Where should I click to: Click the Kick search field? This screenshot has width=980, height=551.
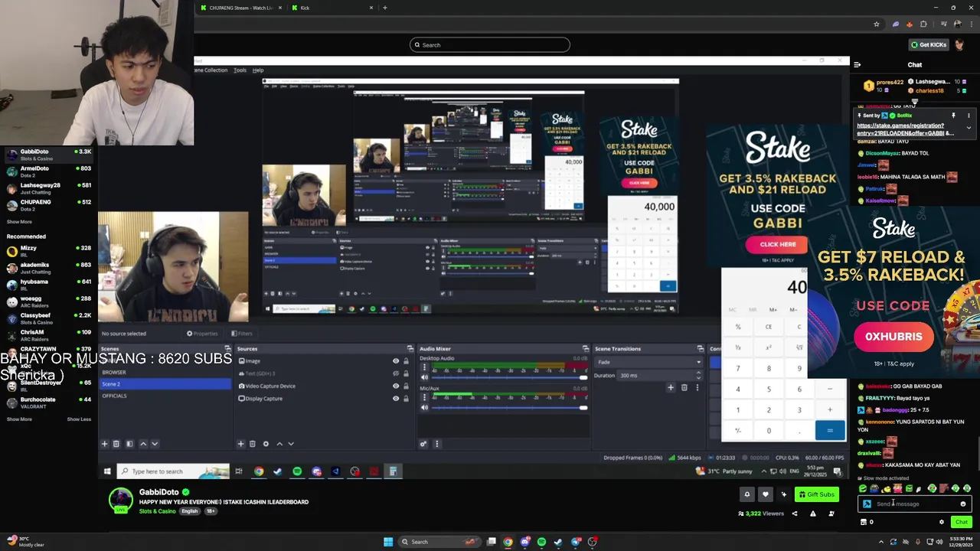pos(490,45)
